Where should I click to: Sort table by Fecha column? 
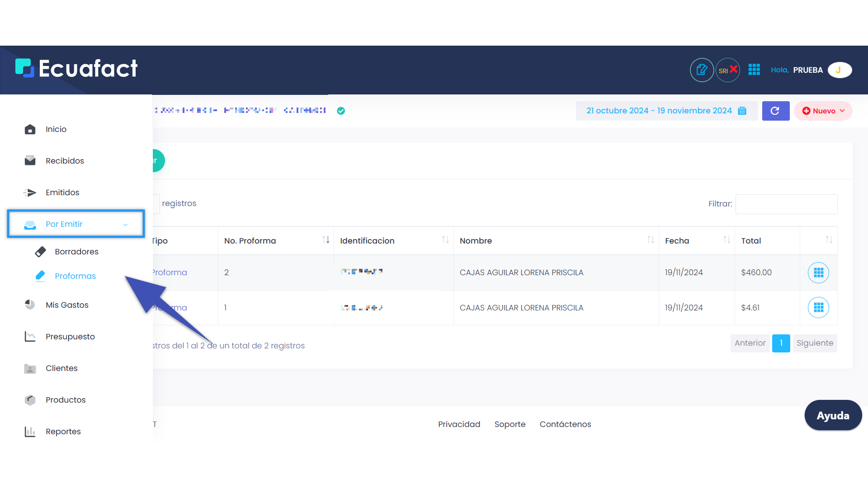point(726,240)
